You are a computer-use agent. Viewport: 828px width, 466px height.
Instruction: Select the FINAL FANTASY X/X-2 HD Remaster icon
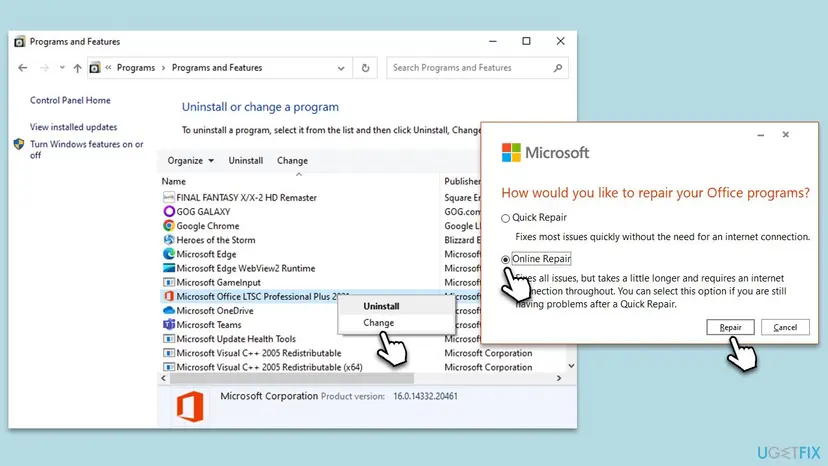168,197
